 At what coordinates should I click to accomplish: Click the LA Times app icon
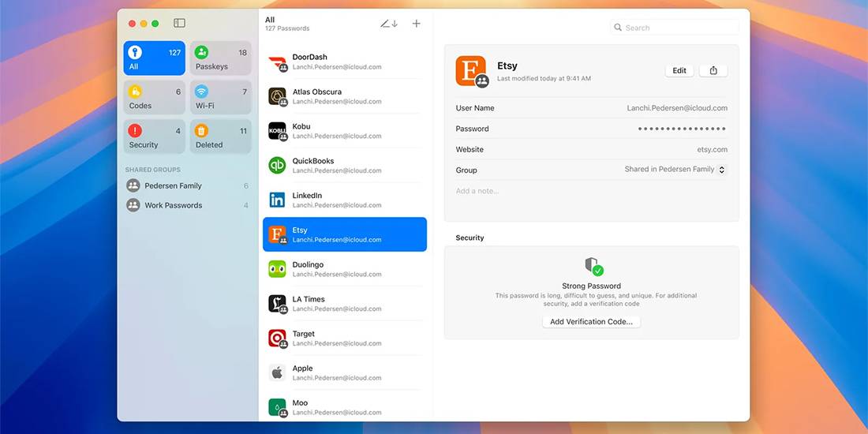click(277, 304)
